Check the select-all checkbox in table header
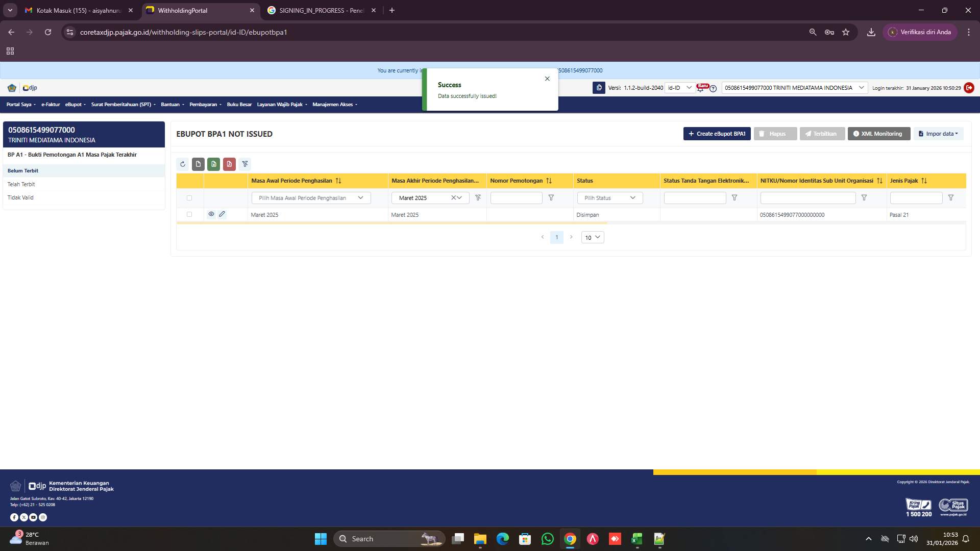The height and width of the screenshot is (551, 980). point(189,198)
